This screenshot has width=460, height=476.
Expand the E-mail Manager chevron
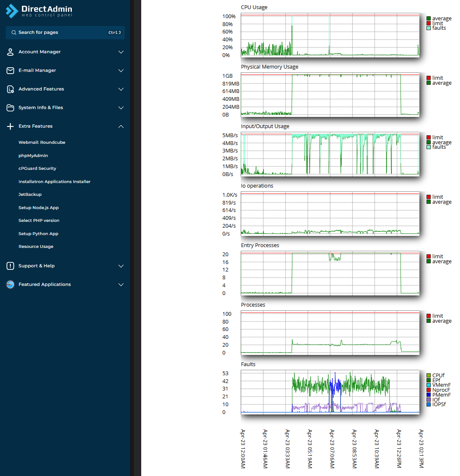(121, 71)
